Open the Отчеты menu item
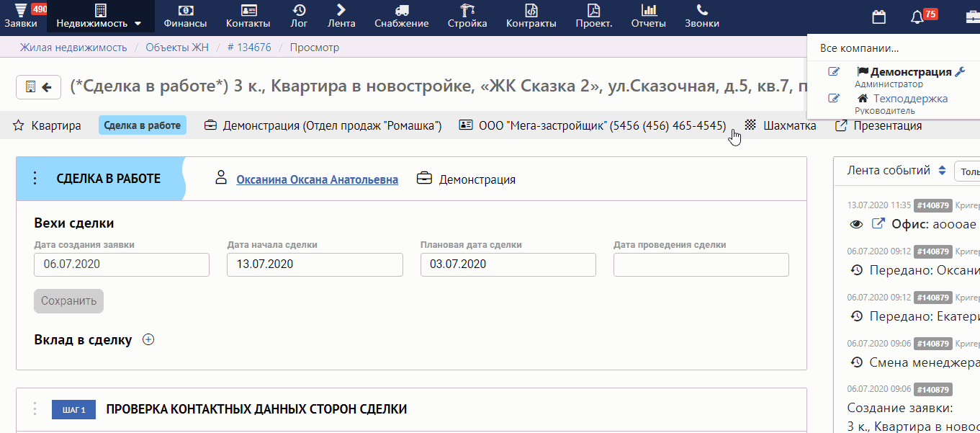 coord(649,16)
